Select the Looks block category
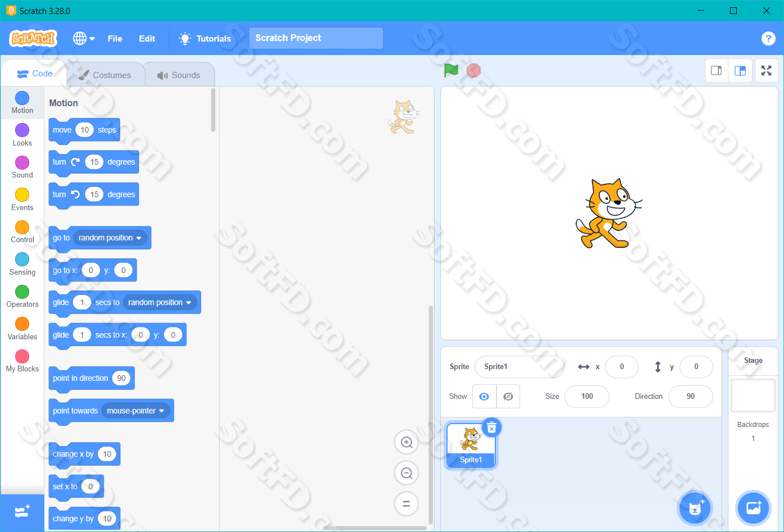 (x=22, y=135)
